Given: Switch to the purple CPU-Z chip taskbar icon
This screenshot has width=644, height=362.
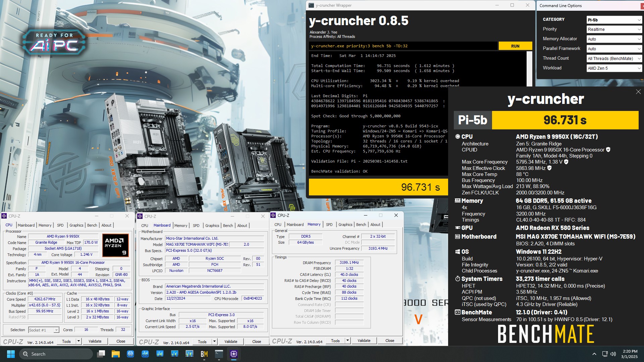Looking at the screenshot, I should point(234,354).
